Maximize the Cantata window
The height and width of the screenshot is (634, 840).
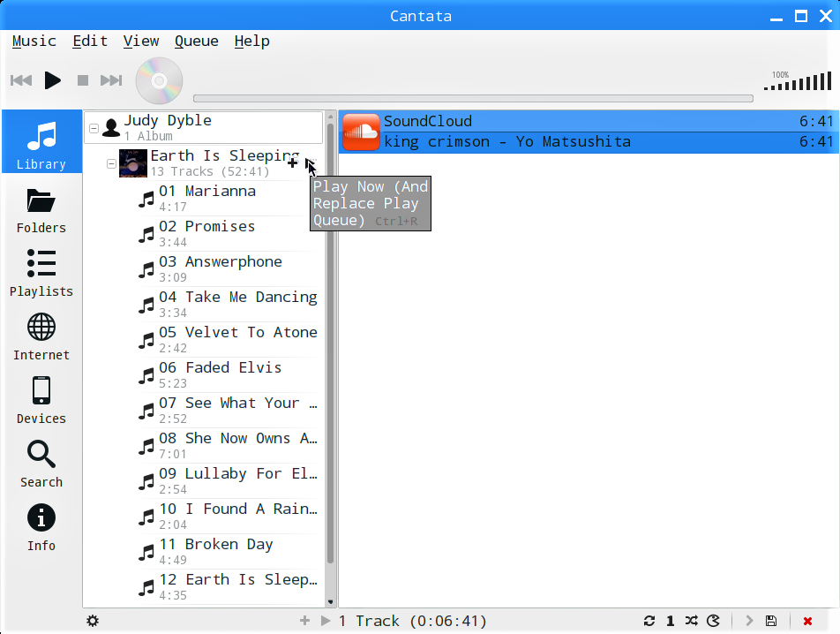801,16
